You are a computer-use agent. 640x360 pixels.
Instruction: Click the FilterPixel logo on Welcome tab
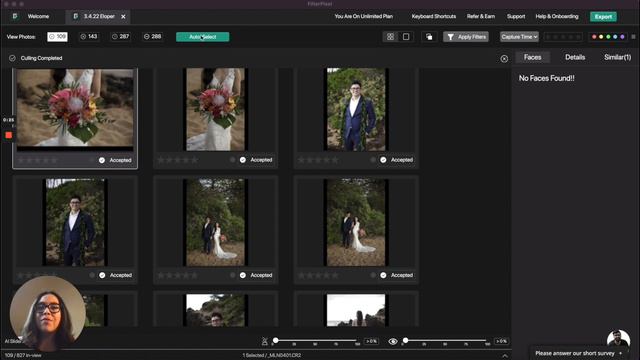15,16
